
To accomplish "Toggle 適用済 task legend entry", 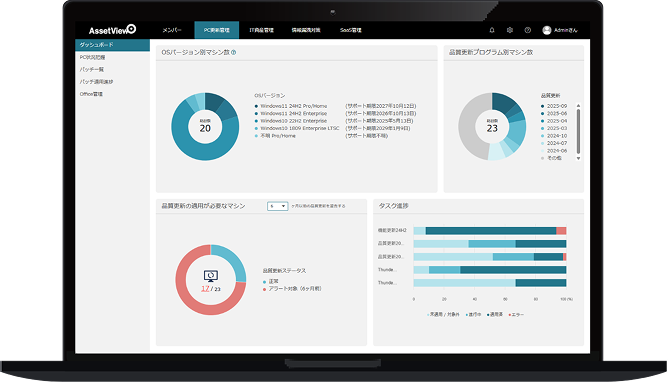I will tap(495, 315).
